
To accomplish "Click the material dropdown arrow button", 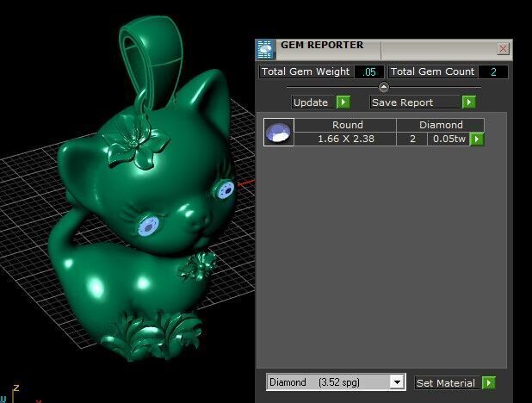I will 397,382.
